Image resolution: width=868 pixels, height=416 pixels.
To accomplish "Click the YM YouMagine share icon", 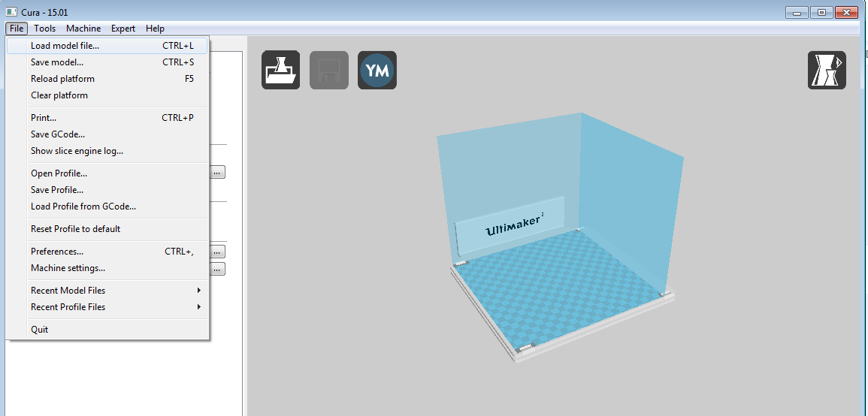I will click(x=377, y=71).
